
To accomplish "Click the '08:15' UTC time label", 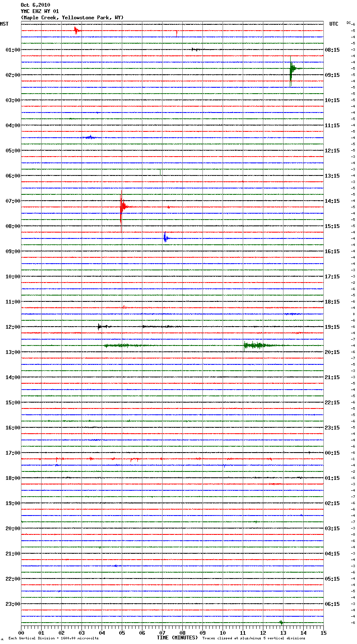I will pyautogui.click(x=332, y=50).
